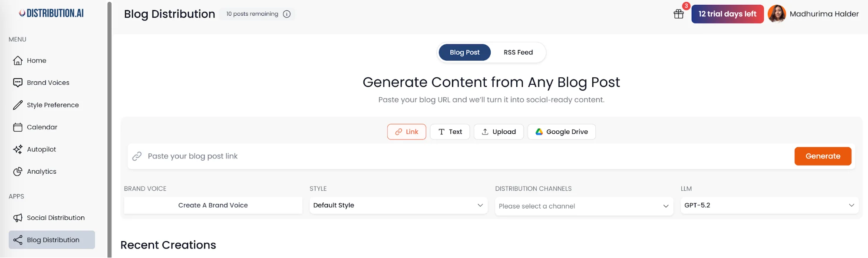868x258 pixels.
Task: Launch Autopilot from the menu
Action: point(41,149)
